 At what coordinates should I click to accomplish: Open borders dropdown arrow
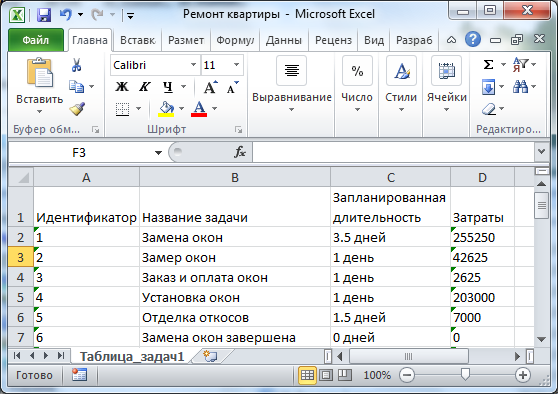(138, 109)
